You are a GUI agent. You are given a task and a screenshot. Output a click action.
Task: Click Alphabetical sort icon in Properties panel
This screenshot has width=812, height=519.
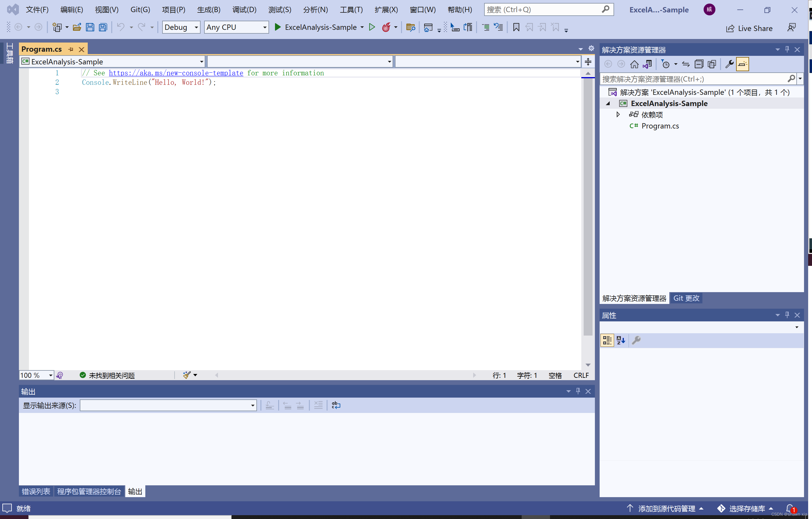621,340
